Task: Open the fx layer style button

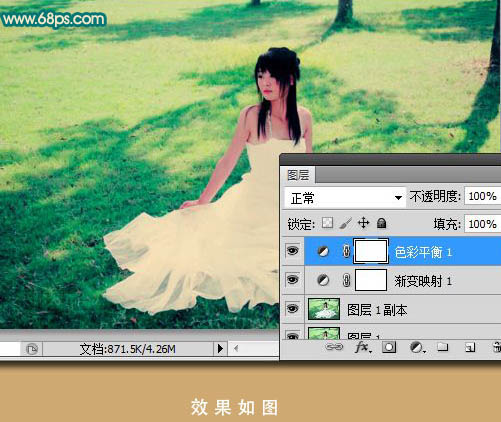Action: click(363, 348)
